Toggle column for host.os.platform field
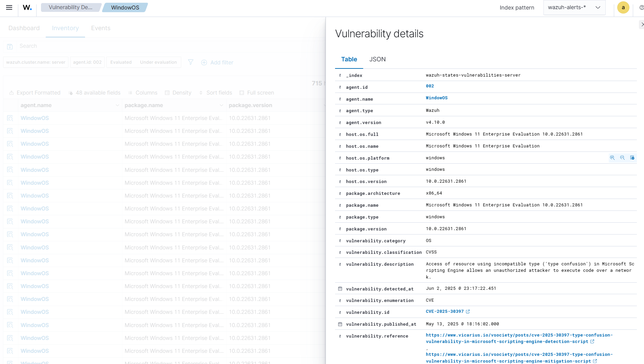The width and height of the screenshot is (644, 364). click(632, 158)
